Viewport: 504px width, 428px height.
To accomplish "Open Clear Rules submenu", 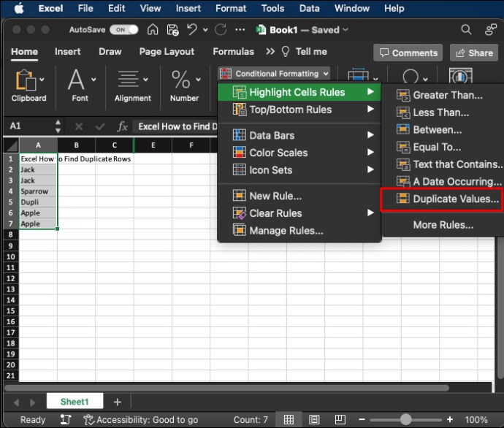I will tap(299, 213).
